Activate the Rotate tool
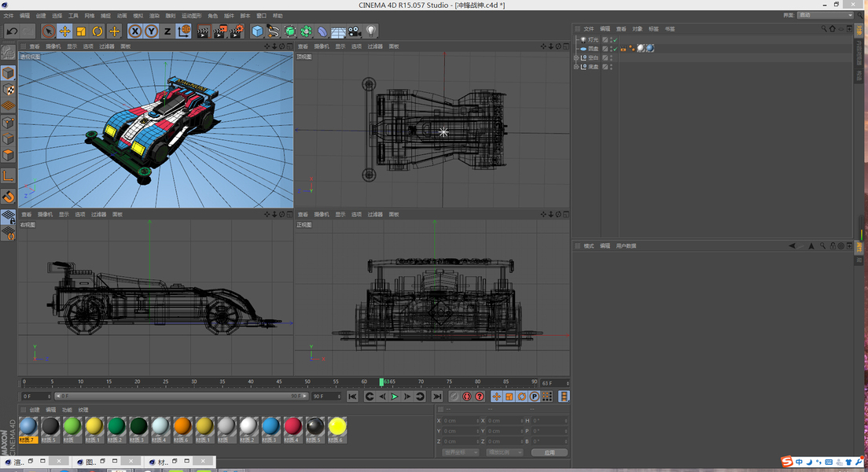 click(x=97, y=31)
